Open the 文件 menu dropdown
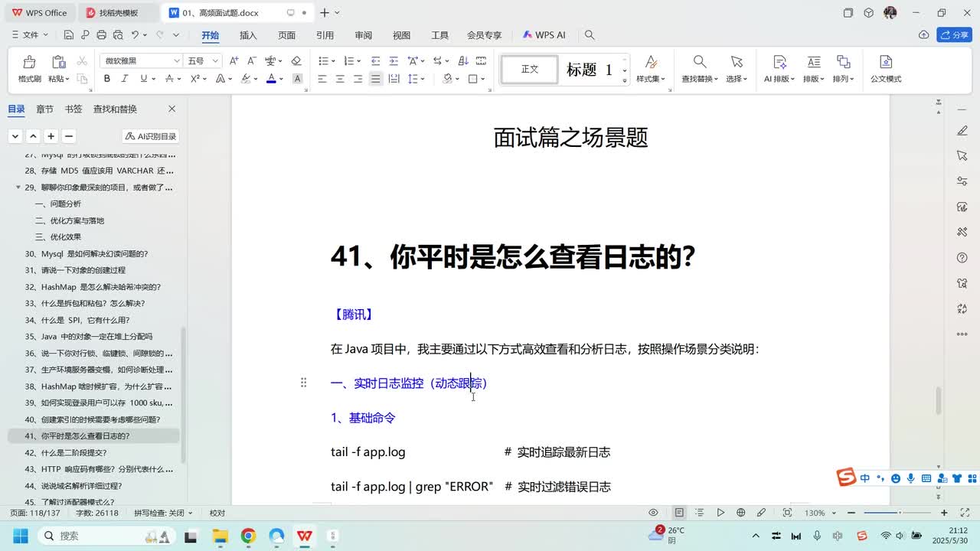Screen dimensions: 980x551 (x=31, y=35)
